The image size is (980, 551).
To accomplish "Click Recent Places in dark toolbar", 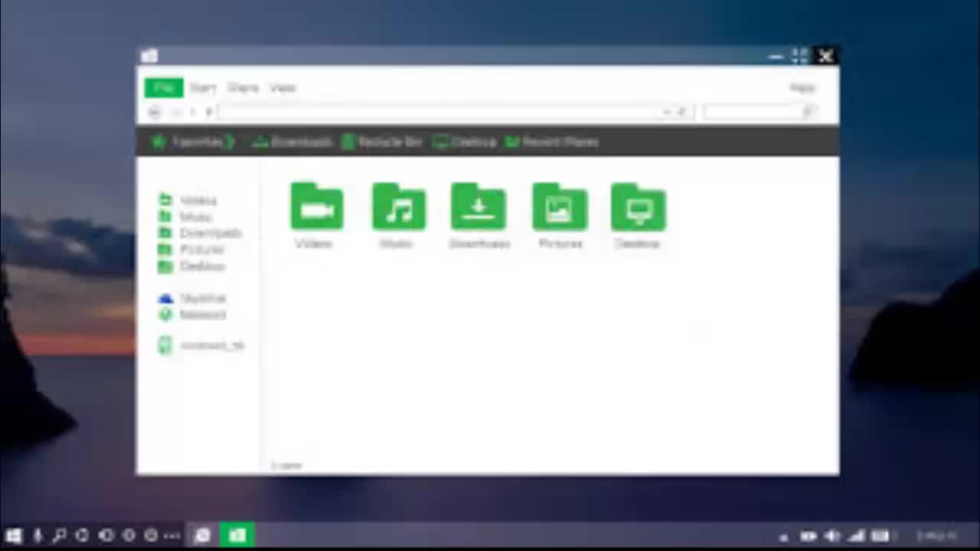I will [x=552, y=142].
